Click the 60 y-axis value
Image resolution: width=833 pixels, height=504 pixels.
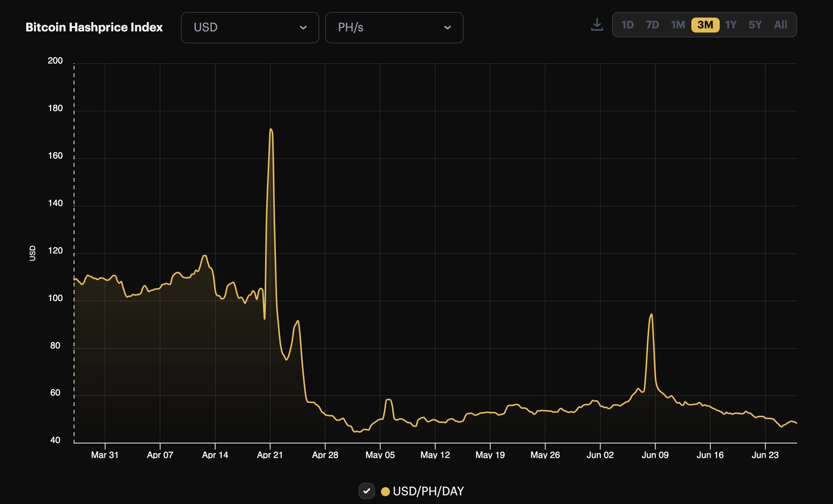point(55,393)
